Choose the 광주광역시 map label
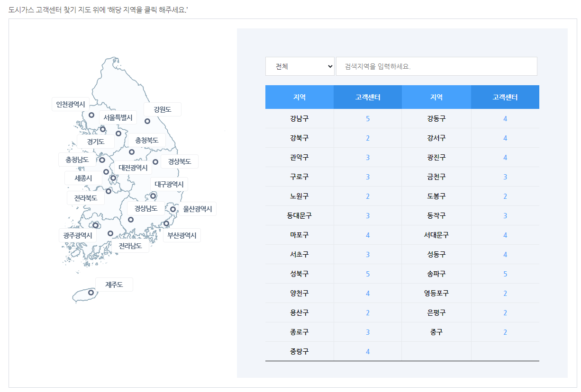Image resolution: width=581 pixels, height=392 pixels. click(x=78, y=235)
